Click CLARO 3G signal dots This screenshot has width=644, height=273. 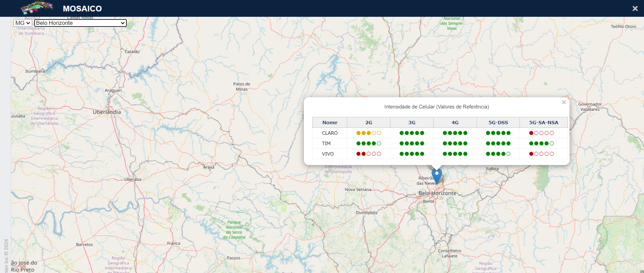[x=412, y=133]
